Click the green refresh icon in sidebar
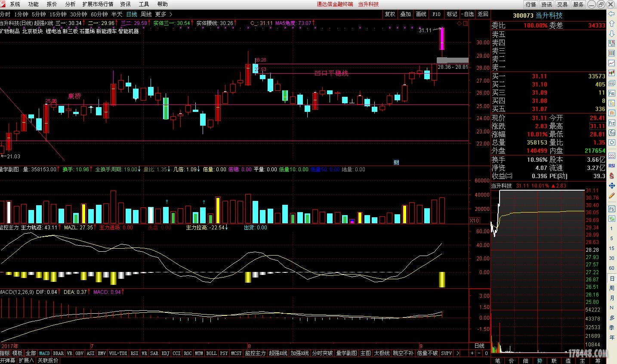The width and height of the screenshot is (617, 364). [611, 219]
